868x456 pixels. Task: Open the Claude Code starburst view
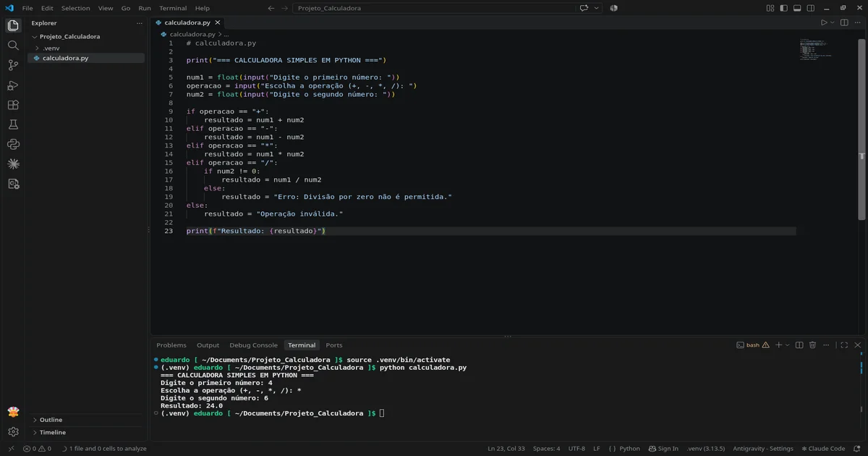pyautogui.click(x=13, y=164)
